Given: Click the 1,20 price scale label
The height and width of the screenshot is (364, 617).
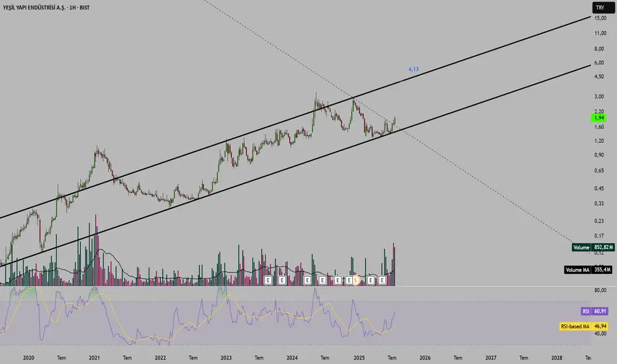Looking at the screenshot, I should pyautogui.click(x=599, y=140).
